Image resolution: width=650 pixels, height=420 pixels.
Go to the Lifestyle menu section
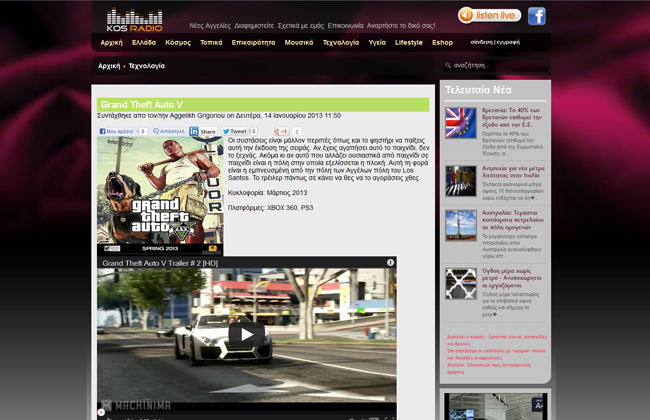pos(408,43)
